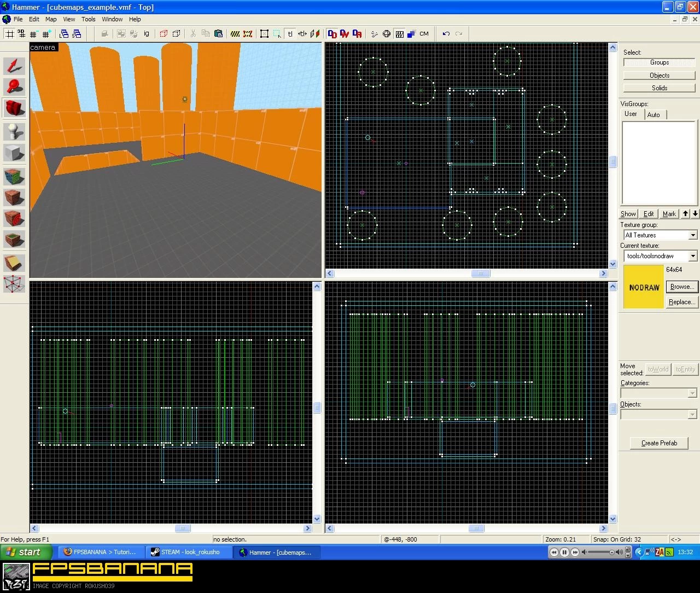The height and width of the screenshot is (593, 700).
Task: Open the Current texture dropdown
Action: 692,256
